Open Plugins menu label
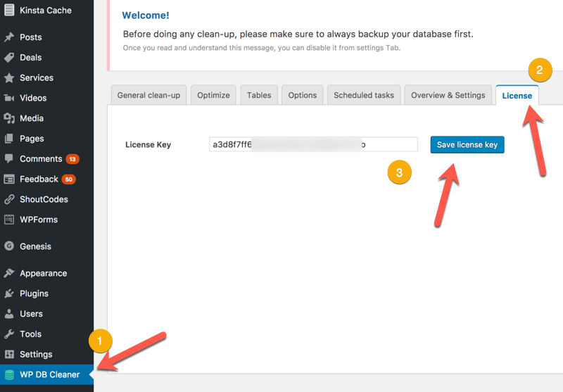The height and width of the screenshot is (392, 563). pos(34,293)
